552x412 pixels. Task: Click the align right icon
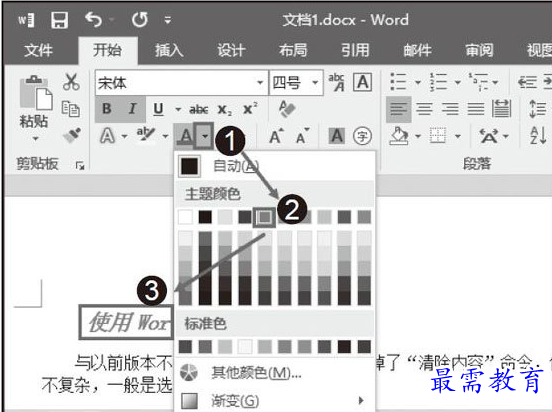click(x=450, y=109)
